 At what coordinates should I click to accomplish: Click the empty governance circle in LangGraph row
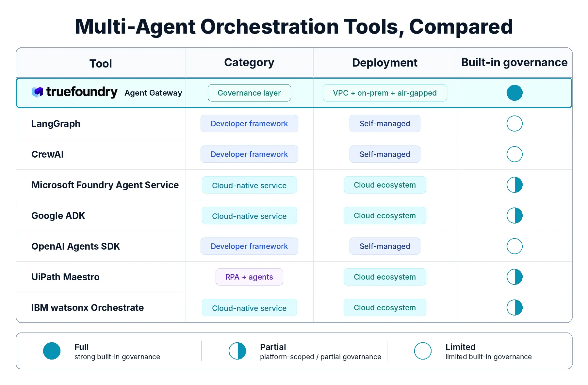pos(514,123)
